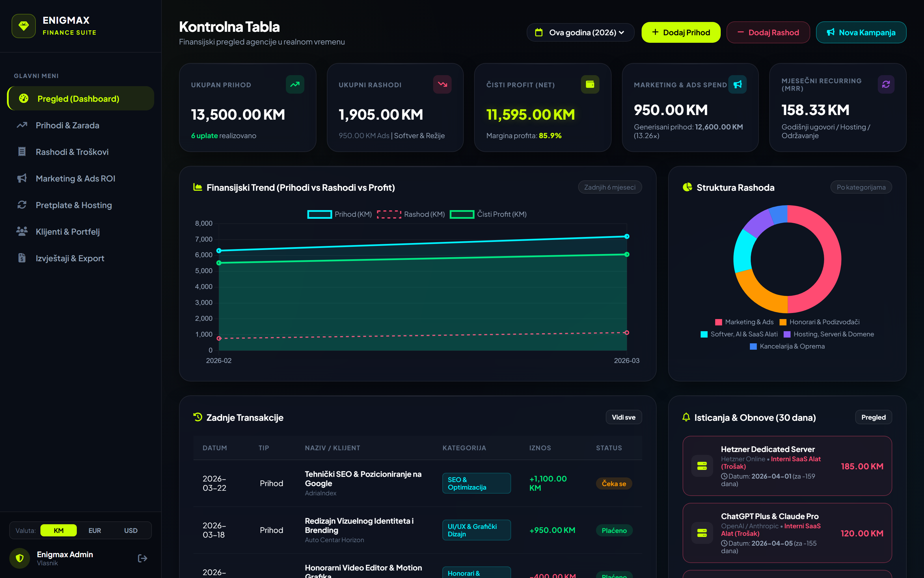The height and width of the screenshot is (578, 924).
Task: Toggle the Čisti Profit (KM) legend series
Action: coord(488,214)
